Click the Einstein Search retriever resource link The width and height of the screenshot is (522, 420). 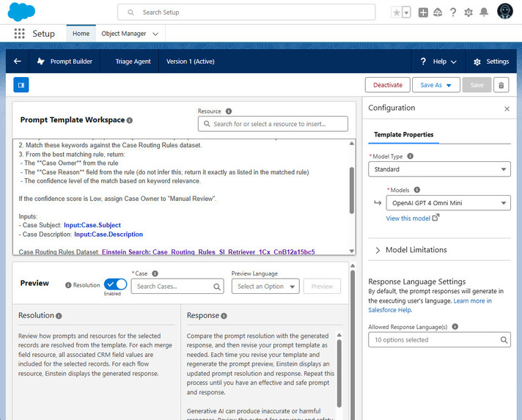pyautogui.click(x=208, y=252)
